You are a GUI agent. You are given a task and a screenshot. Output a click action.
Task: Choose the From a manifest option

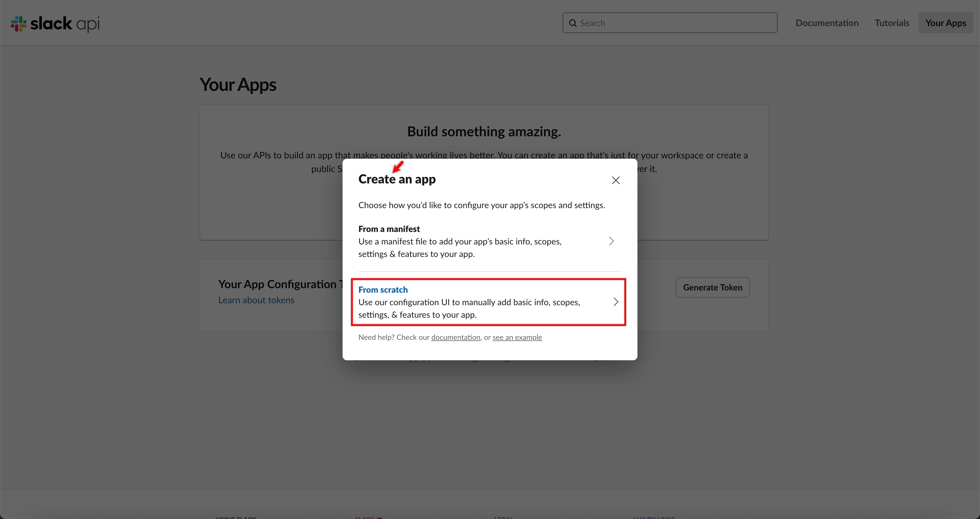tap(389, 229)
